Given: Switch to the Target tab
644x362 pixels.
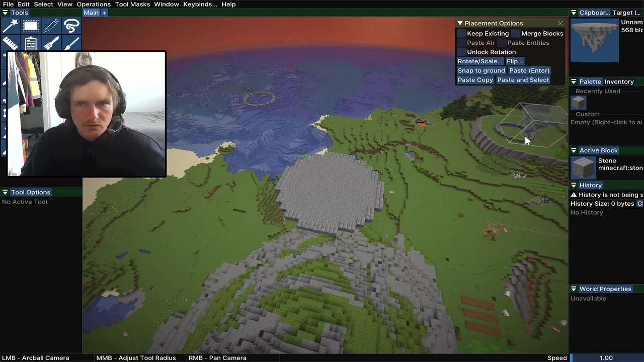Looking at the screenshot, I should (626, 13).
